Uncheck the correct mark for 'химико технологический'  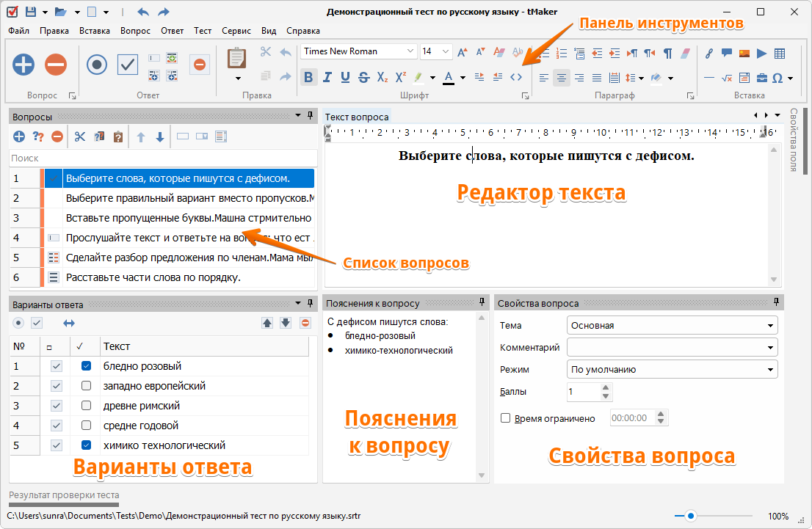click(87, 445)
